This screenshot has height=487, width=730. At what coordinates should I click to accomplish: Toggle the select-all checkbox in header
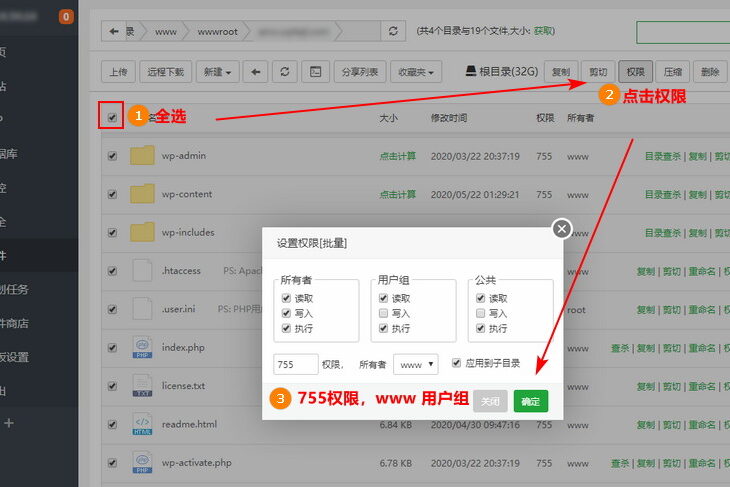pyautogui.click(x=112, y=118)
